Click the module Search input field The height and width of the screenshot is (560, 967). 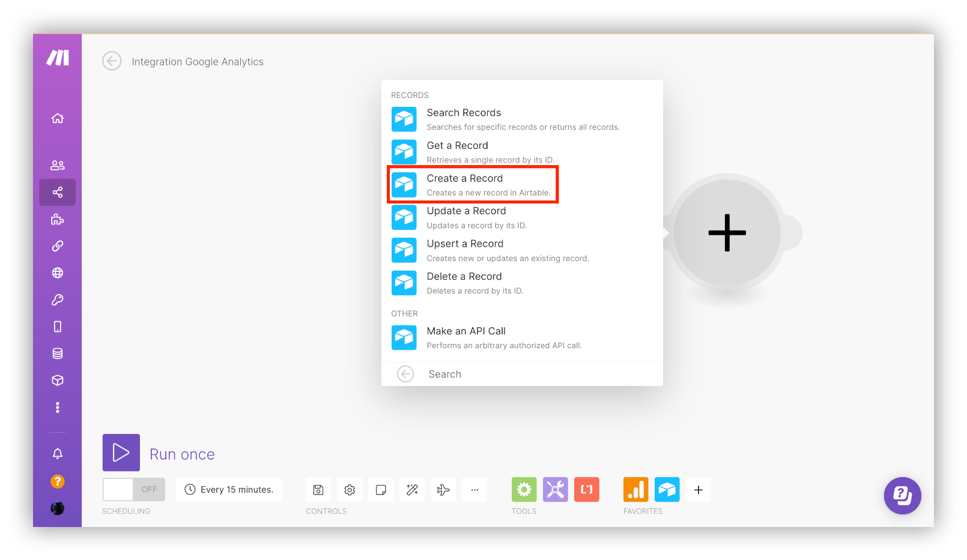tap(541, 374)
